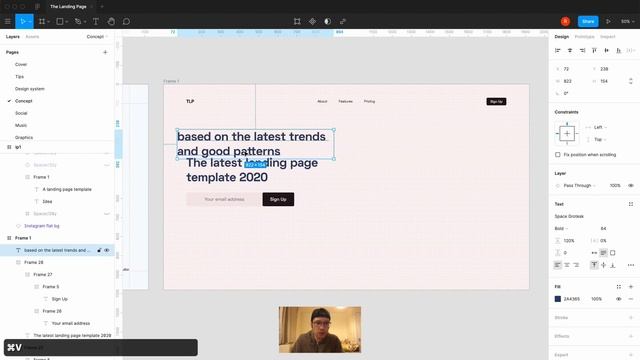Image resolution: width=640 pixels, height=360 pixels.
Task: Add a new page with plus icon
Action: tap(105, 52)
